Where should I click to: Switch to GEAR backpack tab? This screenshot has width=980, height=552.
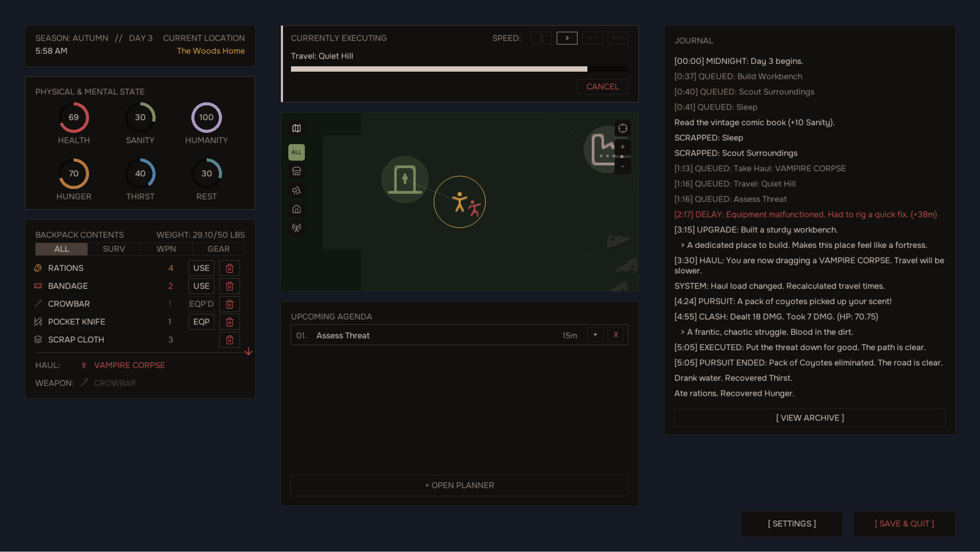click(x=218, y=249)
